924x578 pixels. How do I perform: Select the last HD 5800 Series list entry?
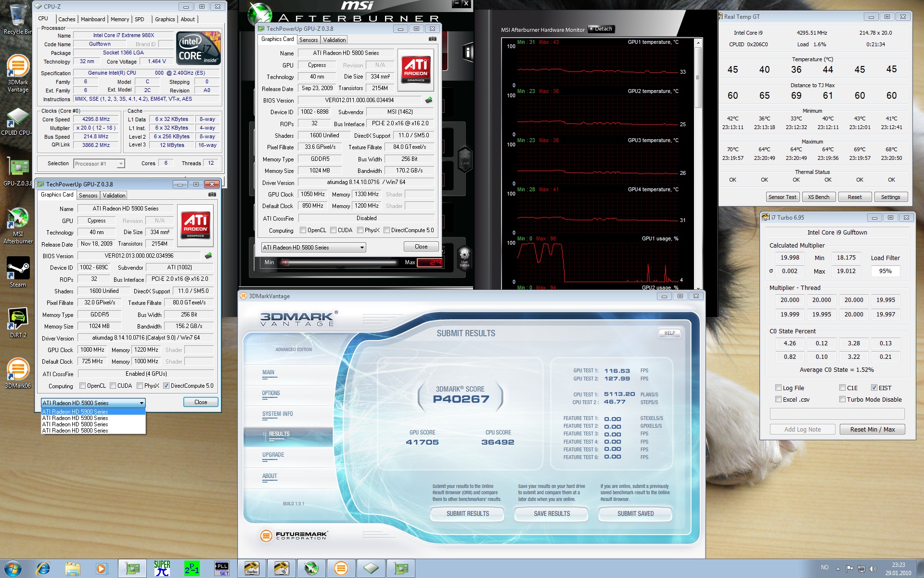pos(93,431)
